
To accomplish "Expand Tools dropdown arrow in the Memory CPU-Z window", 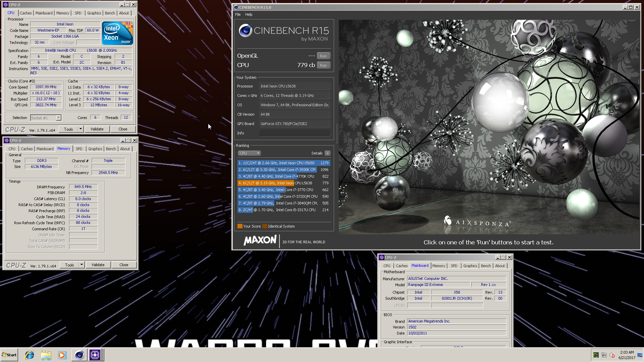I will (82, 265).
